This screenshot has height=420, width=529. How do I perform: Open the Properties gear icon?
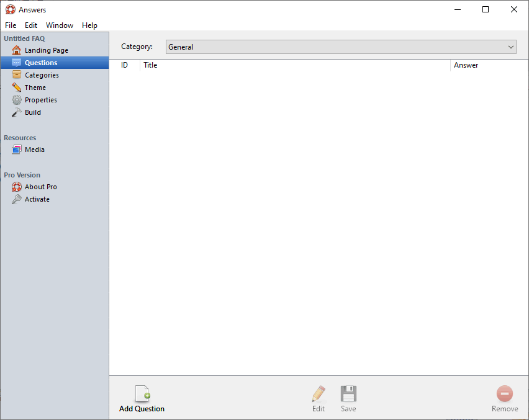[x=17, y=100]
